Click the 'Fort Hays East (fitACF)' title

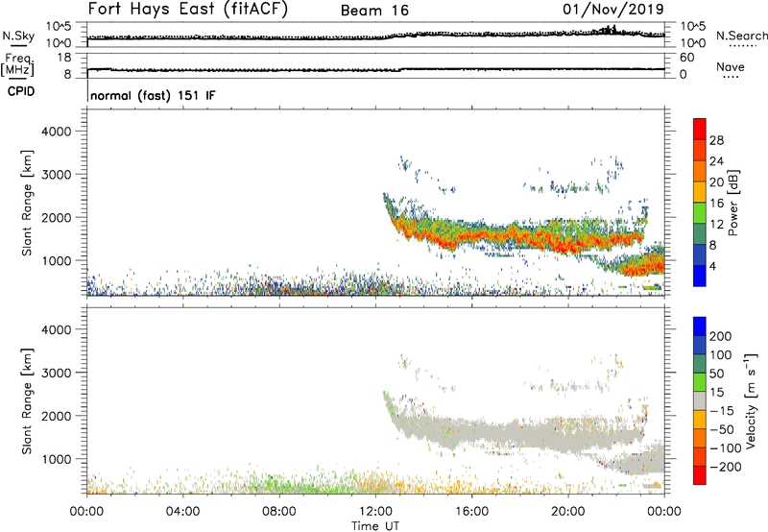click(187, 10)
